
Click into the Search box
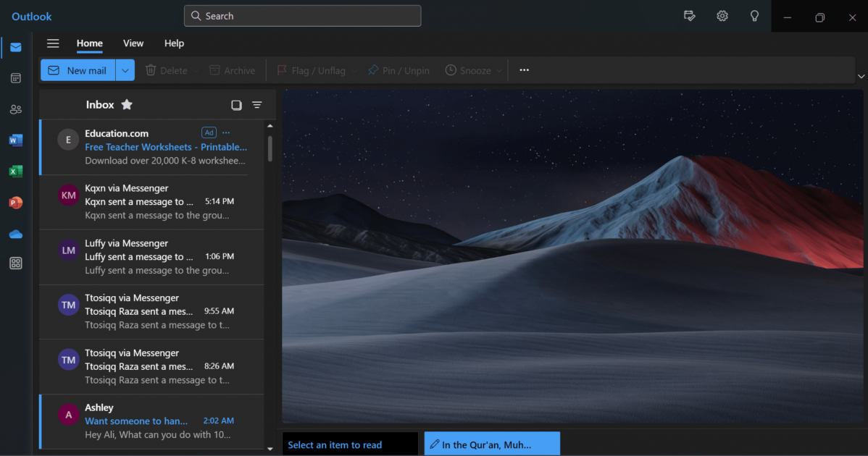tap(302, 16)
